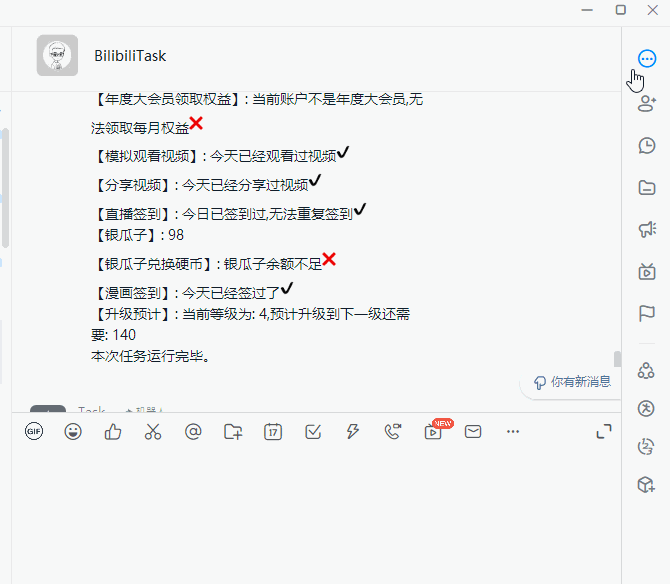Open the GIF picker in toolbar
Viewport: 670px width, 584px height.
point(34,431)
